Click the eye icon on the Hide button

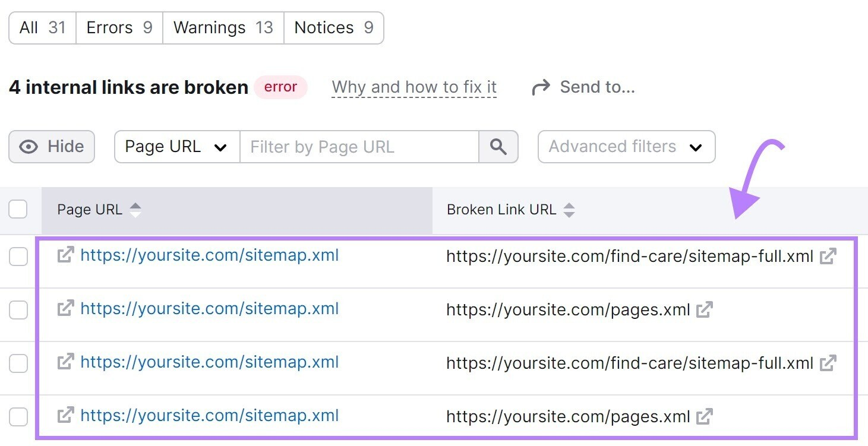click(28, 147)
